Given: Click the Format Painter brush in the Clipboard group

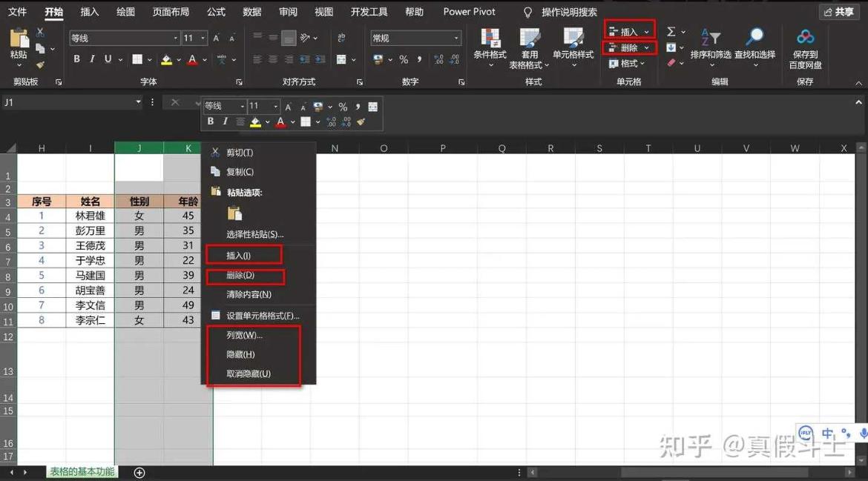Looking at the screenshot, I should 40,64.
